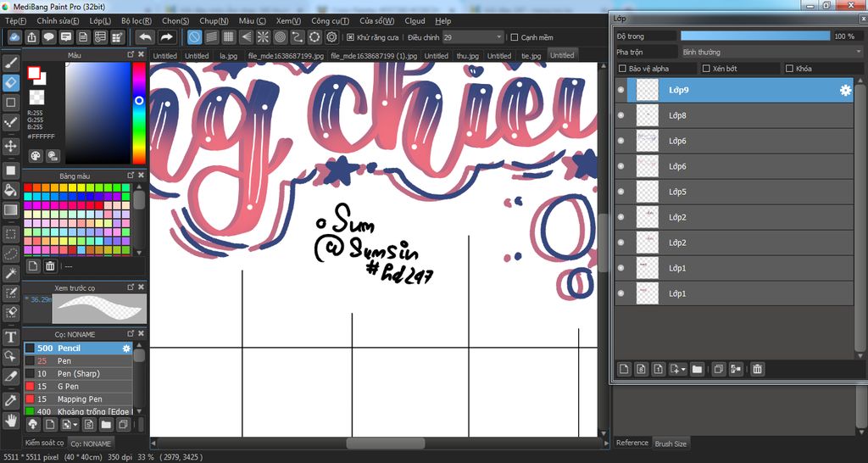Open the Pha trộn Bình thường dropdown

(x=771, y=52)
